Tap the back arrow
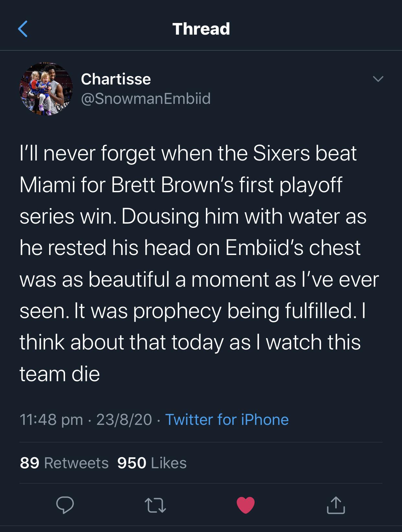Image resolution: width=402 pixels, height=532 pixels. (23, 29)
